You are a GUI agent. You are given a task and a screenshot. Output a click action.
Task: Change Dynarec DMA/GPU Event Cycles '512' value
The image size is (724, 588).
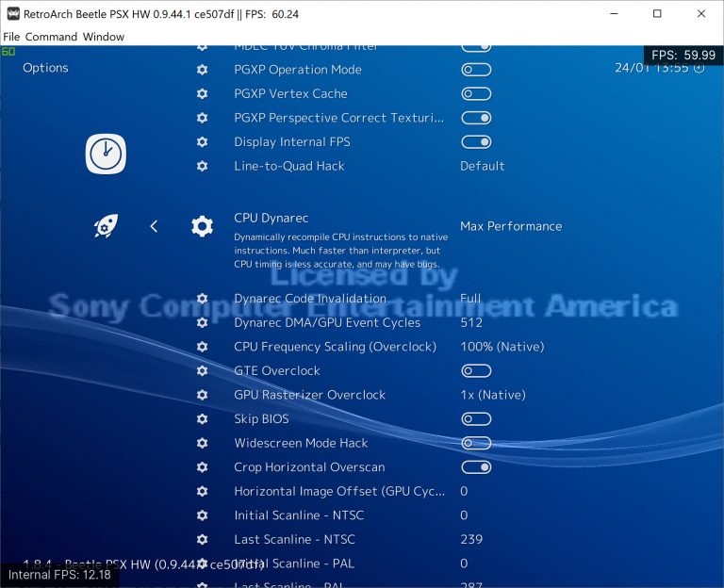[x=471, y=322]
